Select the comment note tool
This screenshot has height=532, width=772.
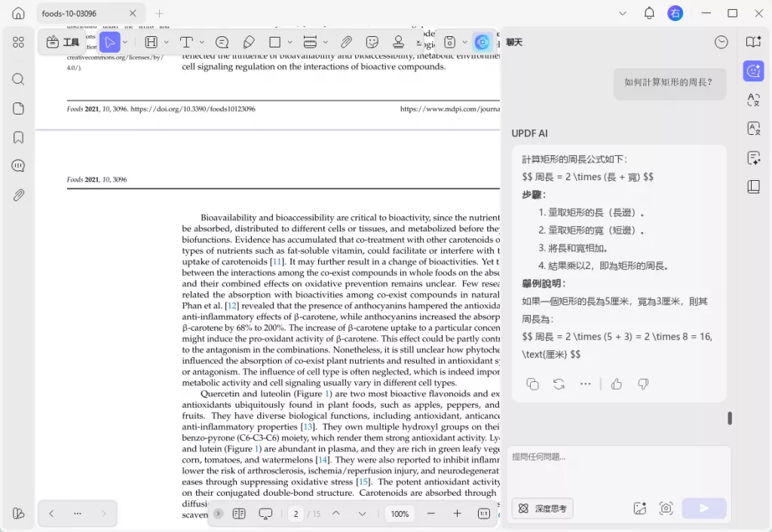(222, 42)
